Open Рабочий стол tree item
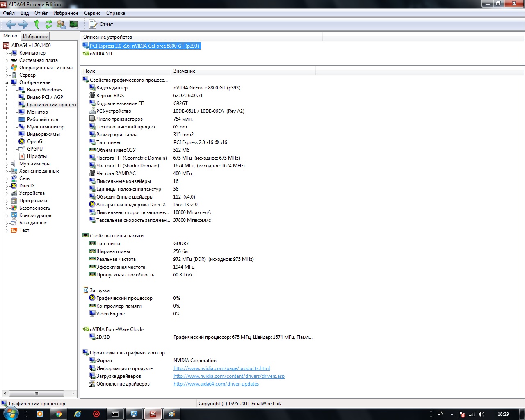 click(x=43, y=119)
